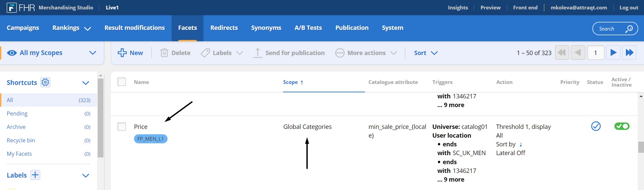Click the Sort by arrows in the Action cell

(521, 145)
